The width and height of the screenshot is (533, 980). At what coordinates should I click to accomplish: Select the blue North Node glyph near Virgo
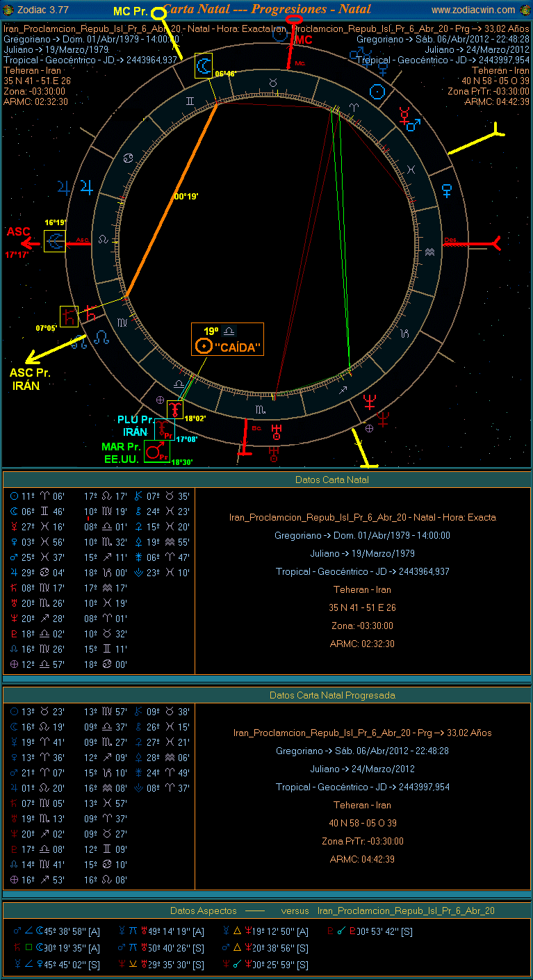pyautogui.click(x=102, y=337)
